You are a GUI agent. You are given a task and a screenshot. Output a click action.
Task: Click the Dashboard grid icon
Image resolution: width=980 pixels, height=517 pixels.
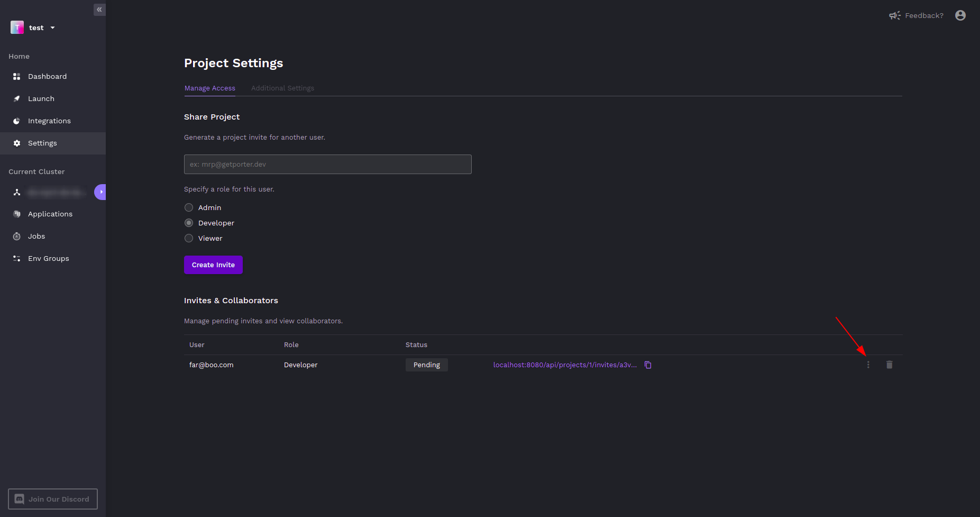pos(16,77)
